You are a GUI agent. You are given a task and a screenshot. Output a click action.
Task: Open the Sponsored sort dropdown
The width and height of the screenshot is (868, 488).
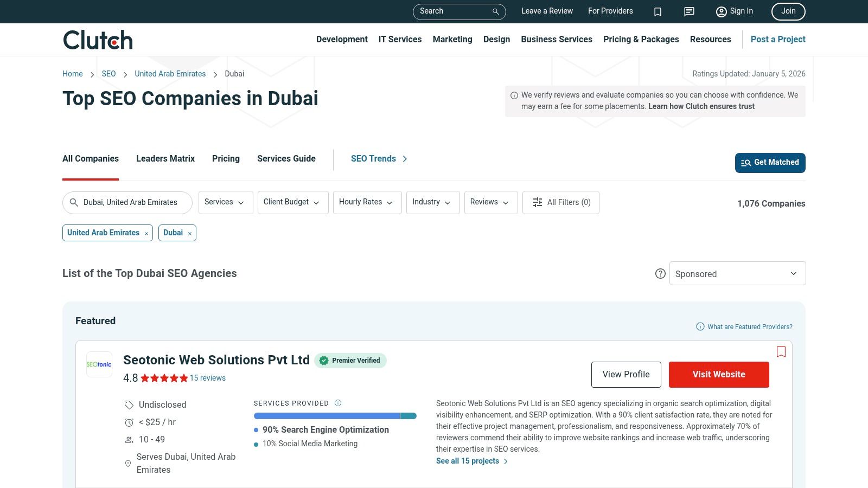[x=737, y=274]
